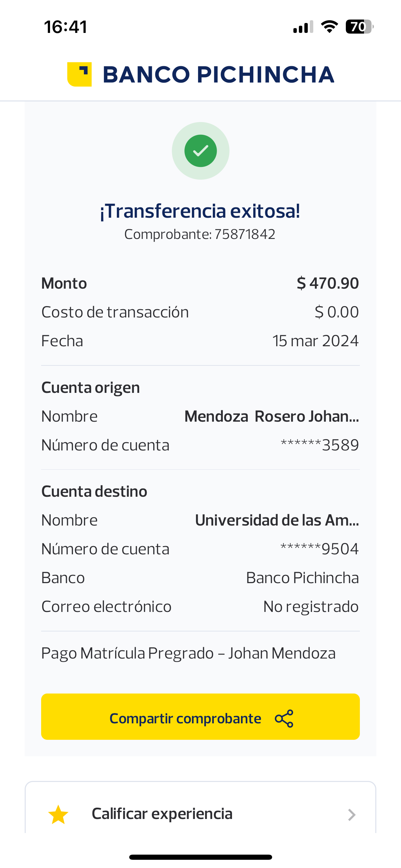
Task: Tap the truncated origin name Mendoza Rosero
Action: click(x=271, y=417)
